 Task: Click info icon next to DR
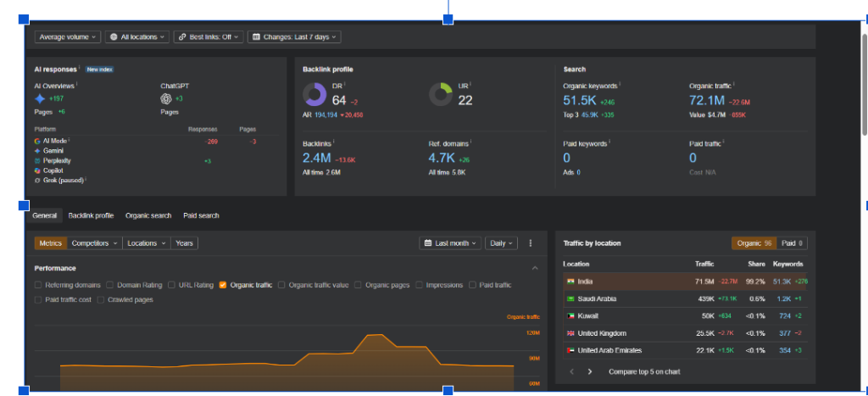345,84
